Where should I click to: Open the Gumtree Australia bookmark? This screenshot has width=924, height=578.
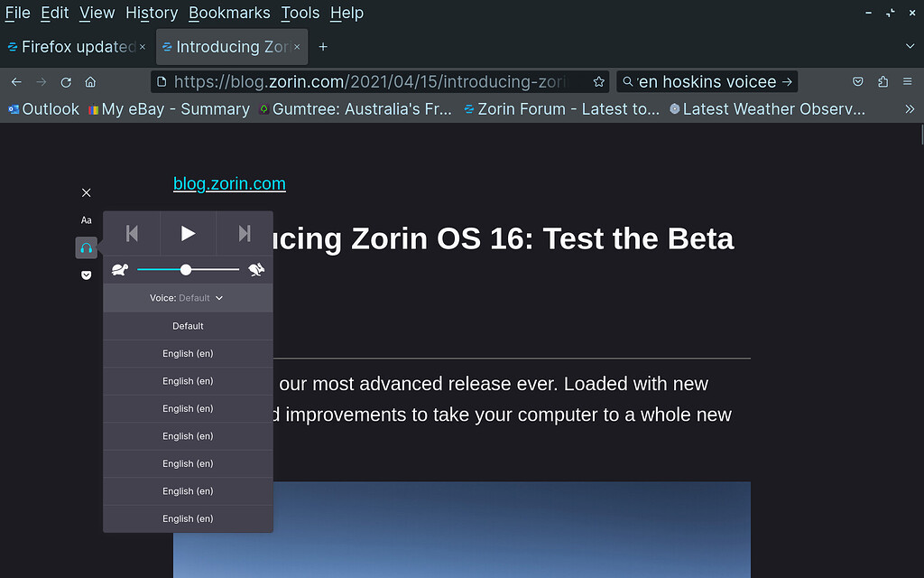(356, 109)
